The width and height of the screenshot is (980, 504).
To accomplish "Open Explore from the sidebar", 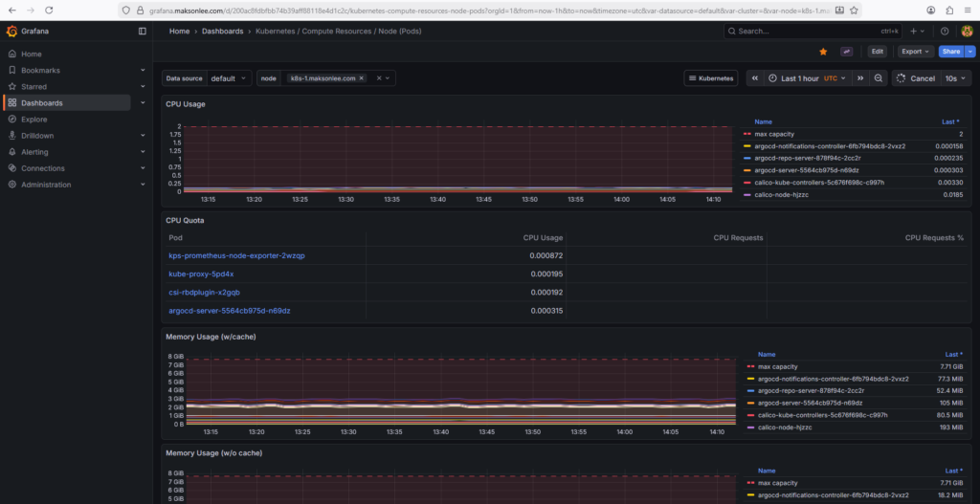I will point(34,120).
